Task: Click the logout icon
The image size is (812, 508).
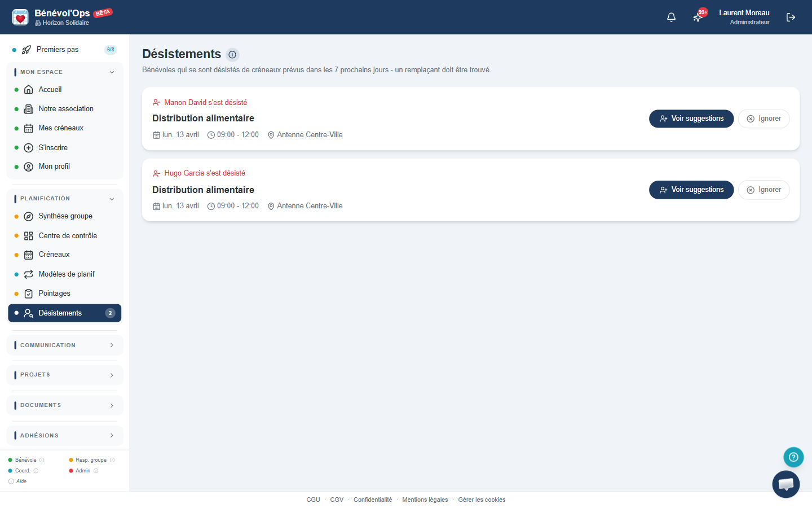Action: coord(791,17)
